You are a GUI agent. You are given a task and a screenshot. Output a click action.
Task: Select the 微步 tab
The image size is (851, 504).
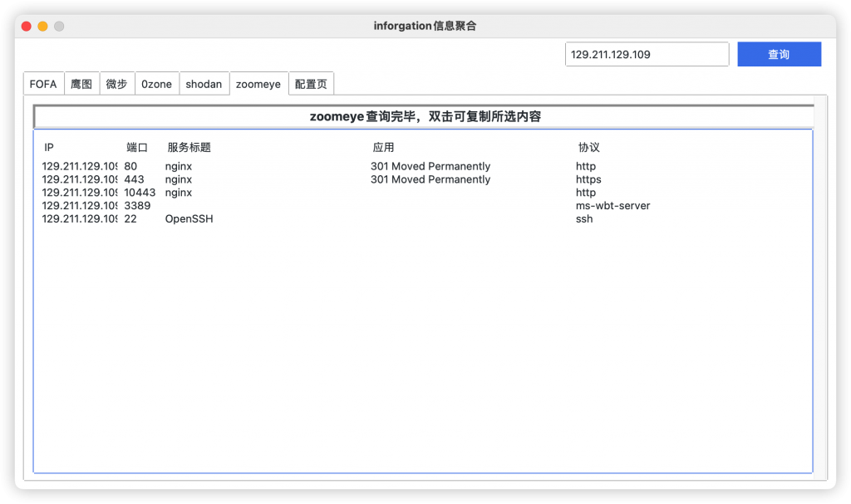pos(117,83)
